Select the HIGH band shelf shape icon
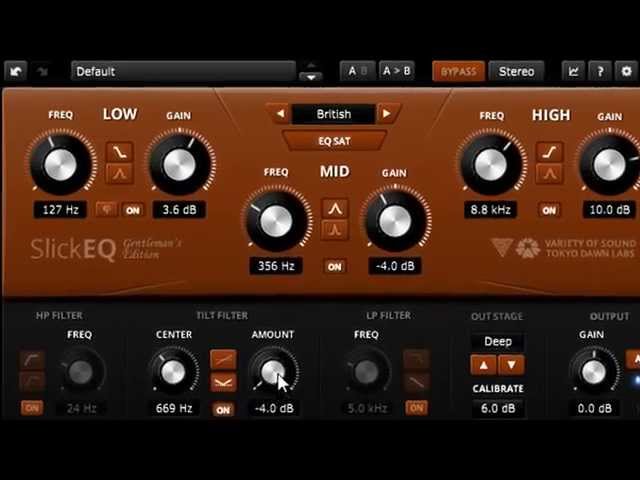The height and width of the screenshot is (480, 640). click(x=550, y=152)
